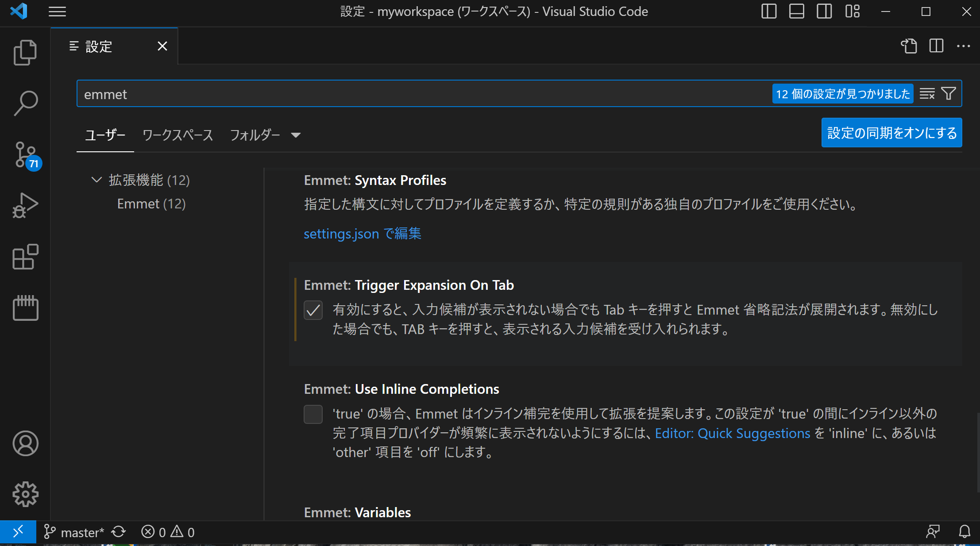This screenshot has width=980, height=546.
Task: Uncheck Emmet Trigger Expansion On Tab
Action: [313, 310]
